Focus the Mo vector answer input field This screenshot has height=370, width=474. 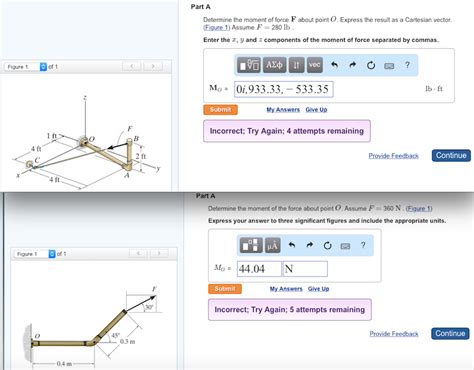click(284, 89)
